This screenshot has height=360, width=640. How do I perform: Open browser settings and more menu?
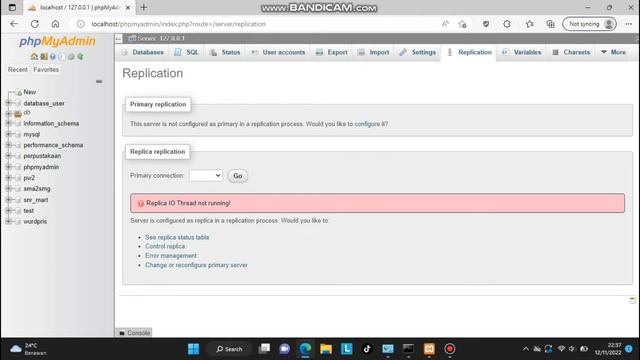pos(629,24)
